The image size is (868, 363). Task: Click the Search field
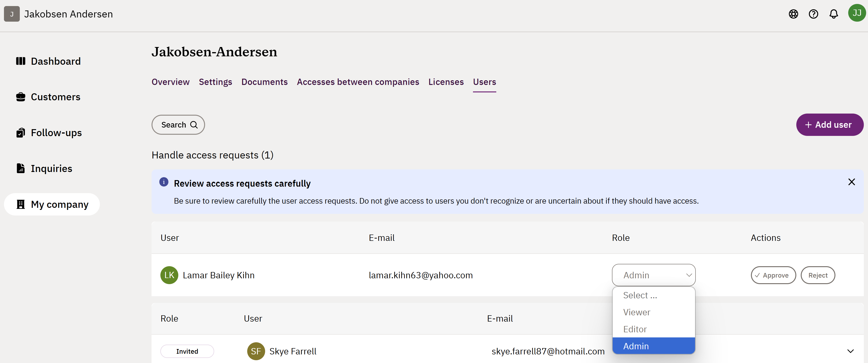tap(178, 125)
